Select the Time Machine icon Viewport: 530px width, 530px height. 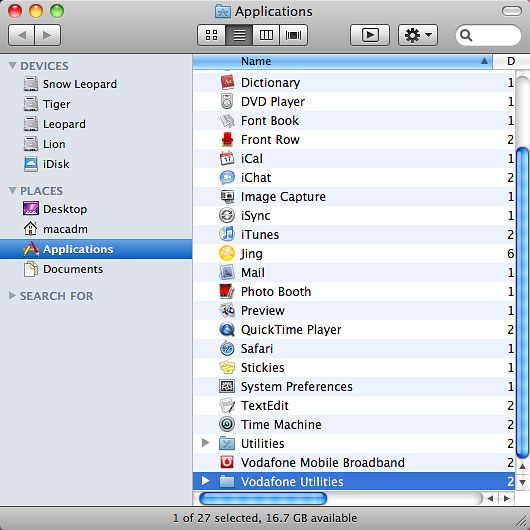pos(227,424)
